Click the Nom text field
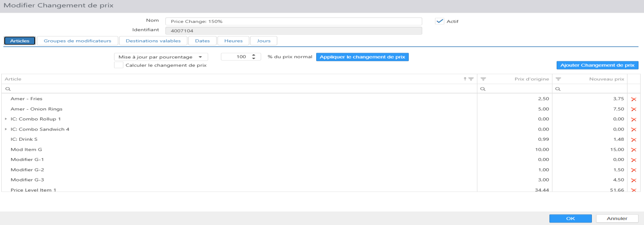This screenshot has width=644, height=225. (x=294, y=21)
